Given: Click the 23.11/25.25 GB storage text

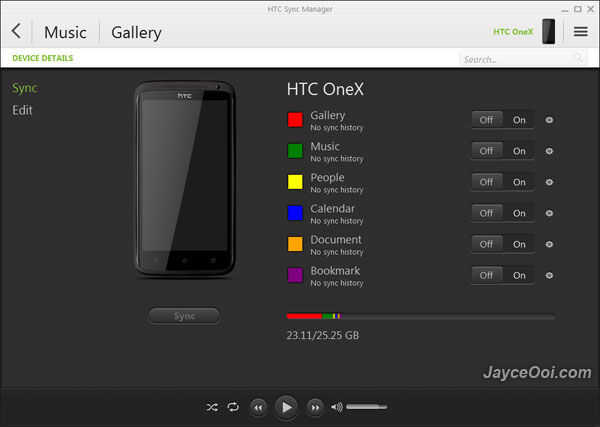Looking at the screenshot, I should 323,336.
